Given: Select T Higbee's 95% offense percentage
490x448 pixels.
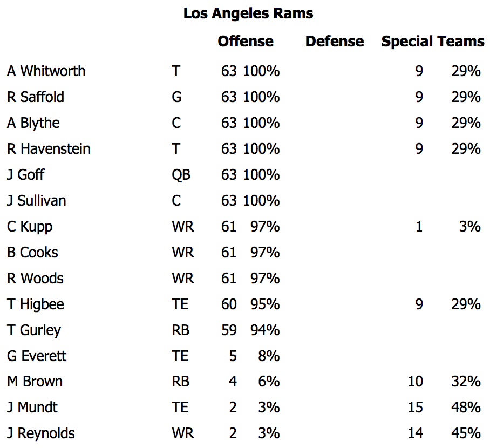Looking at the screenshot, I should [265, 304].
